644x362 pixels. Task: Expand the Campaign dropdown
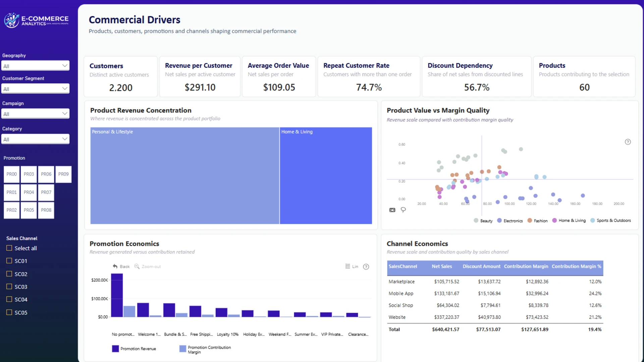[35, 114]
